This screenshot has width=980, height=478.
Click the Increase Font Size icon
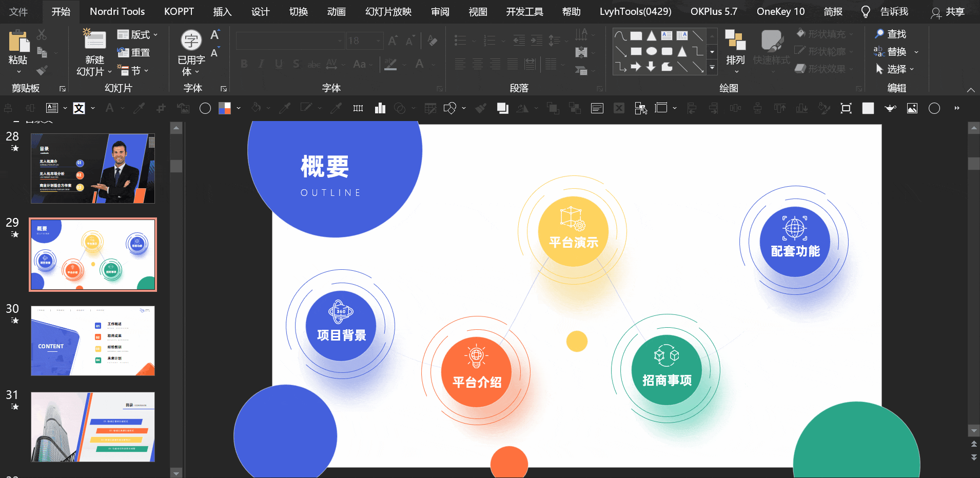(393, 41)
